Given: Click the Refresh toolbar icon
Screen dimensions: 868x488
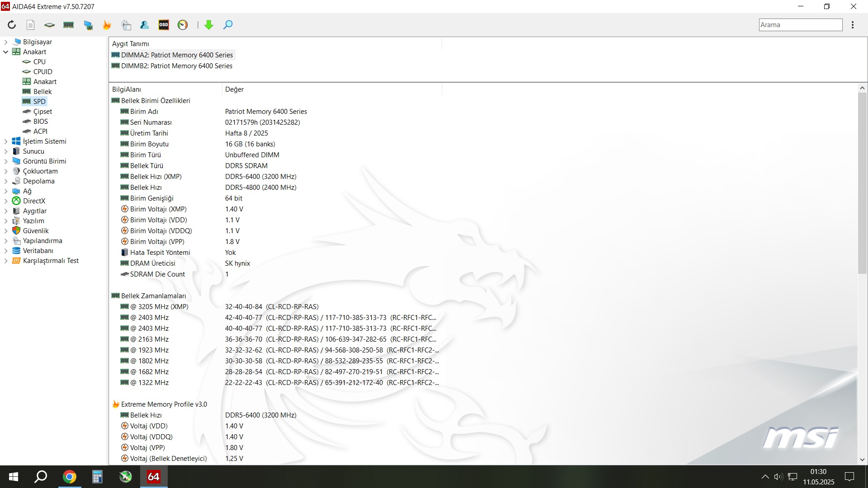Looking at the screenshot, I should tap(12, 25).
